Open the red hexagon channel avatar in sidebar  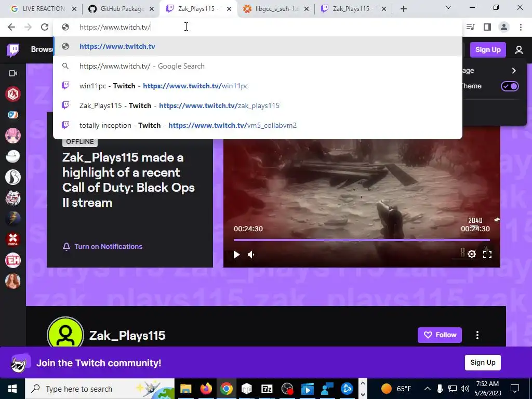click(x=13, y=94)
